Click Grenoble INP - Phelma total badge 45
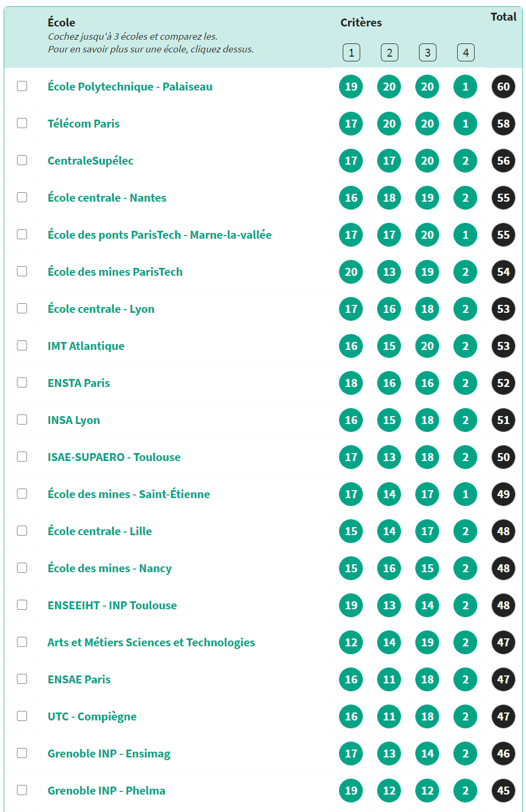 click(x=503, y=791)
